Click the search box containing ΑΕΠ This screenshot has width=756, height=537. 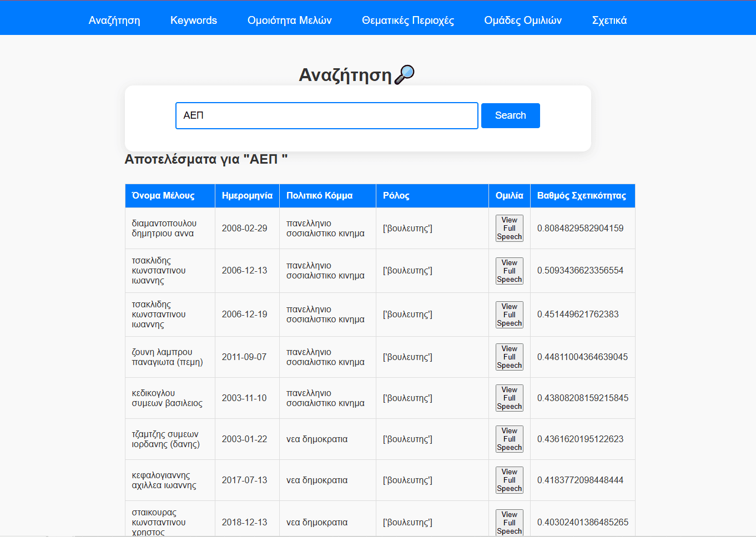coord(327,115)
